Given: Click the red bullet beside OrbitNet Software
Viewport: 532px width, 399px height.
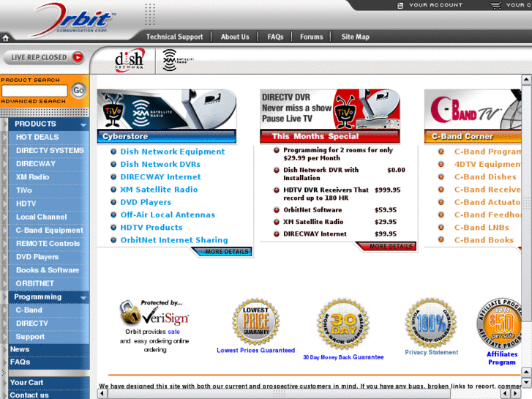Looking at the screenshot, I should point(277,210).
